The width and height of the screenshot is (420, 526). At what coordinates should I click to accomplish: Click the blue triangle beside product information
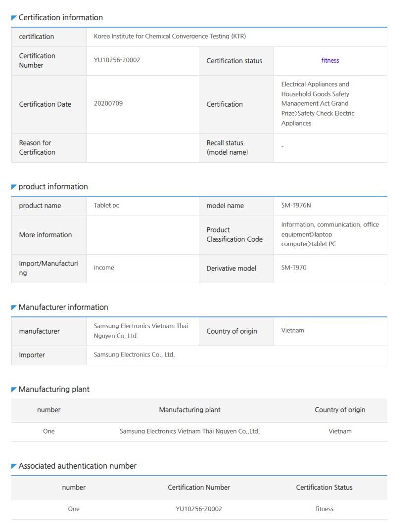[x=14, y=187]
